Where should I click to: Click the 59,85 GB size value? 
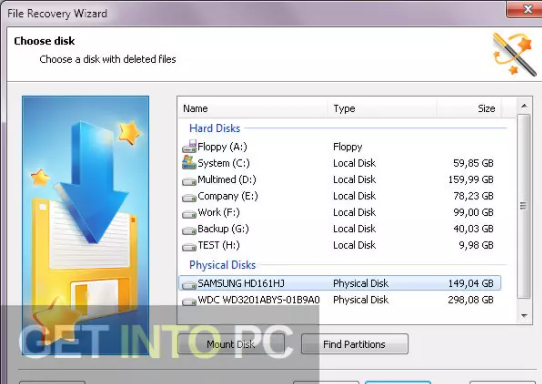point(473,163)
